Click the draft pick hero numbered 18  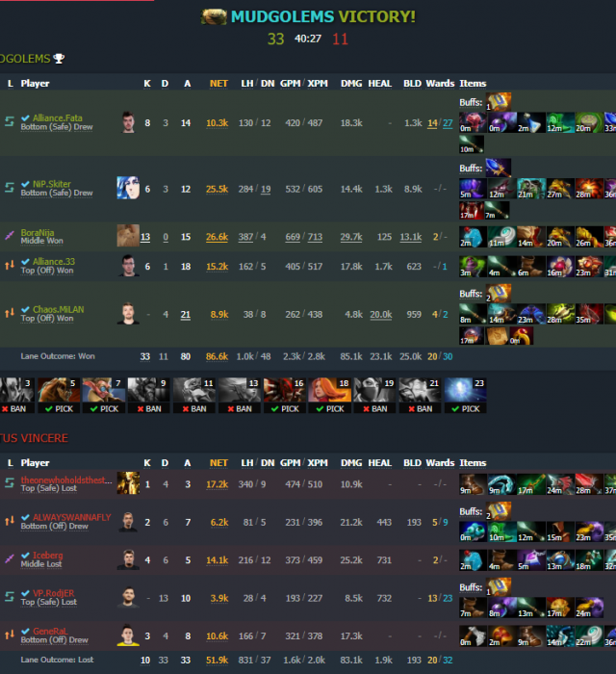coord(329,396)
